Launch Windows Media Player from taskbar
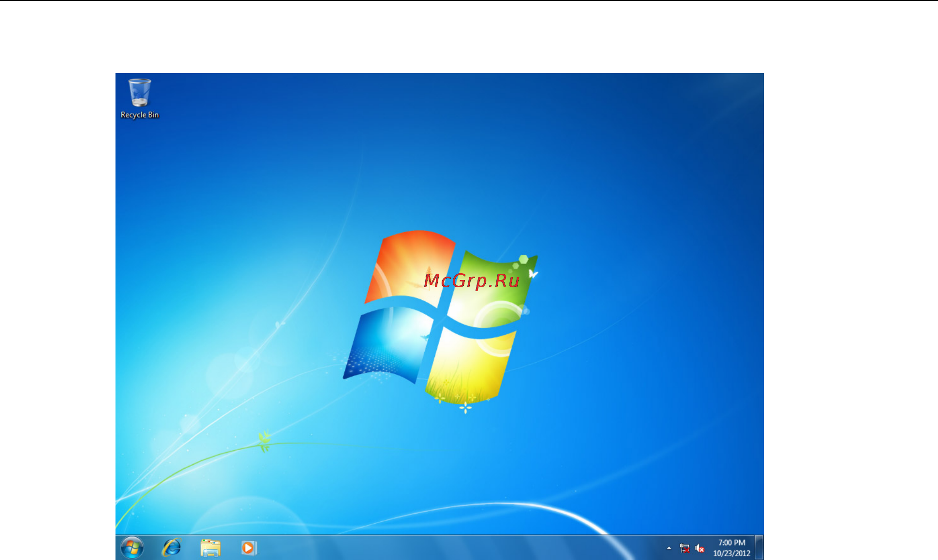Image resolution: width=938 pixels, height=560 pixels. pyautogui.click(x=249, y=548)
